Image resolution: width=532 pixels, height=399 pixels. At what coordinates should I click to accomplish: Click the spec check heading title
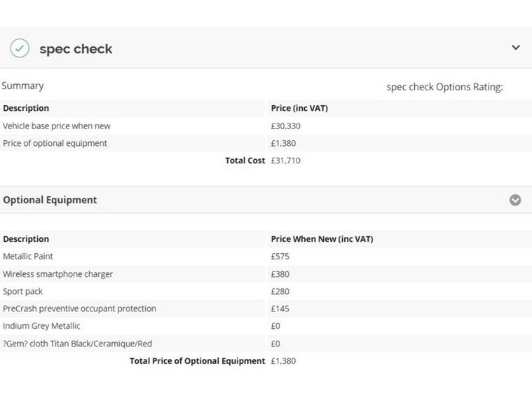[76, 49]
